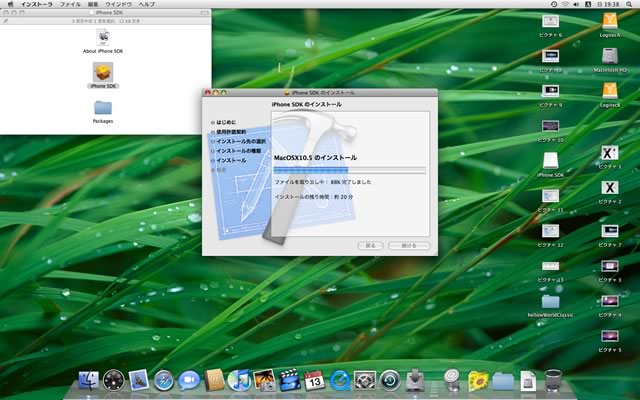Toggle the Finder window toolbar pill button
This screenshot has width=640, height=400.
[x=204, y=13]
